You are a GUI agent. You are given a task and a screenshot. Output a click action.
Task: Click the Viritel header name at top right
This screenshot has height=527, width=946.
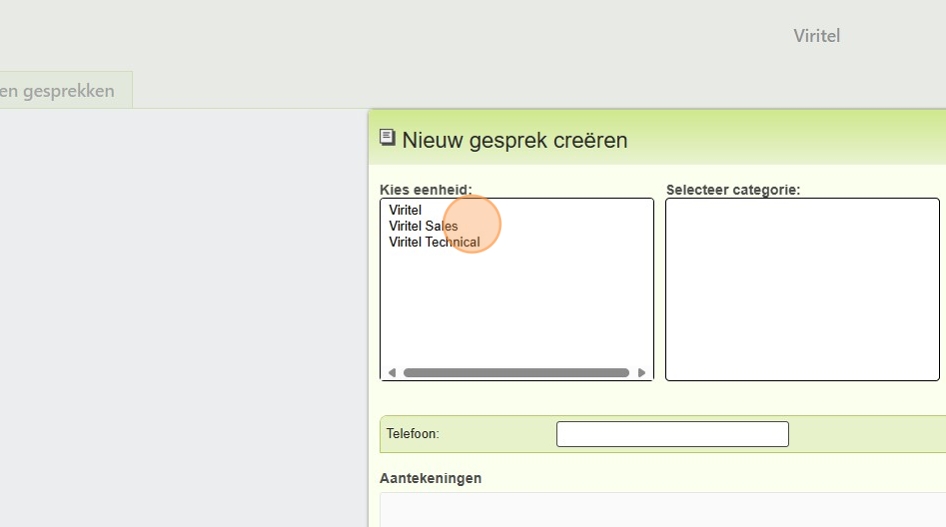(x=816, y=36)
